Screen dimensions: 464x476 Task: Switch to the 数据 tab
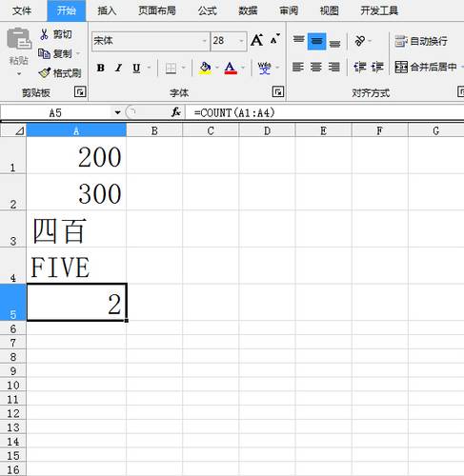(248, 10)
